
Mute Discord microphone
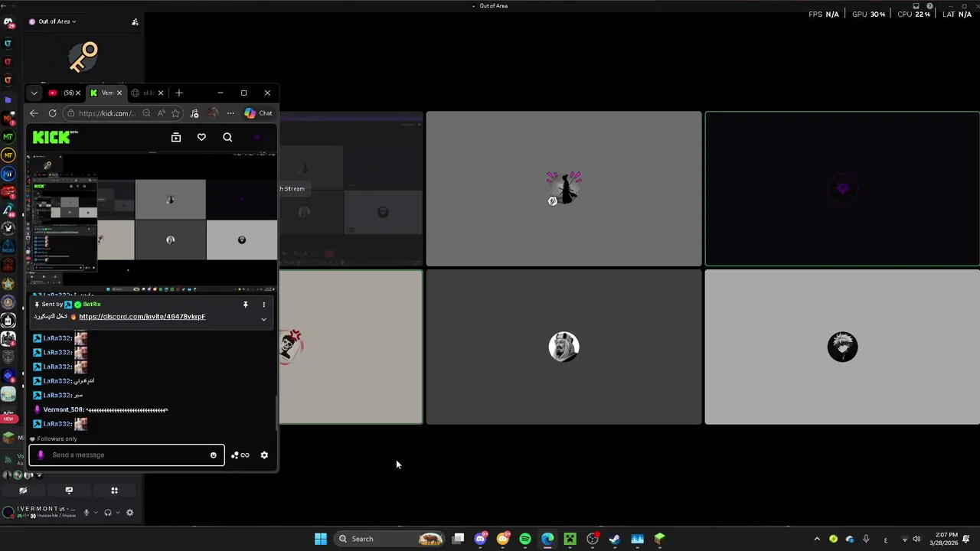tap(87, 513)
